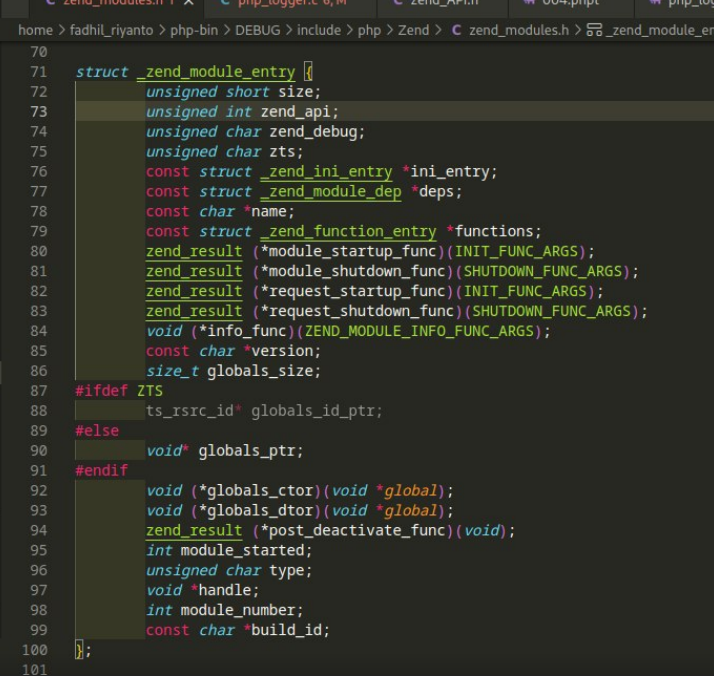714x676 pixels.
Task: Place cursor on globals_ptr_ptr in the inactive ZTS branch
Action: [317, 411]
